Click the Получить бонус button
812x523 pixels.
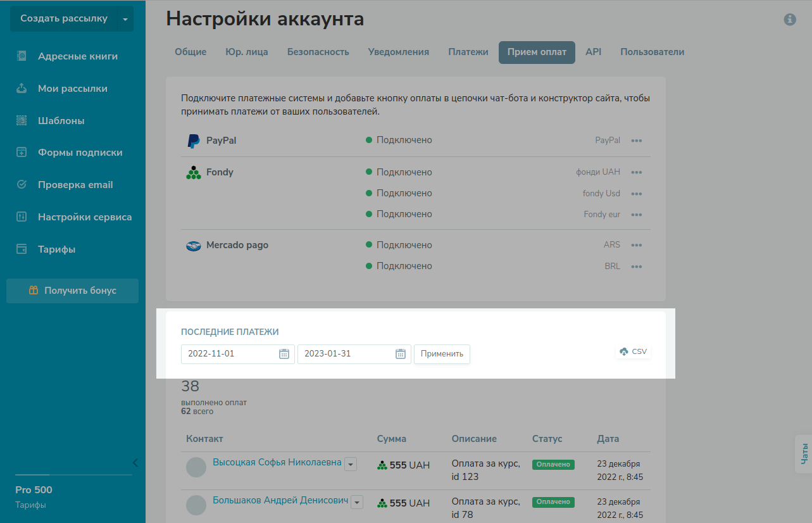(x=73, y=291)
